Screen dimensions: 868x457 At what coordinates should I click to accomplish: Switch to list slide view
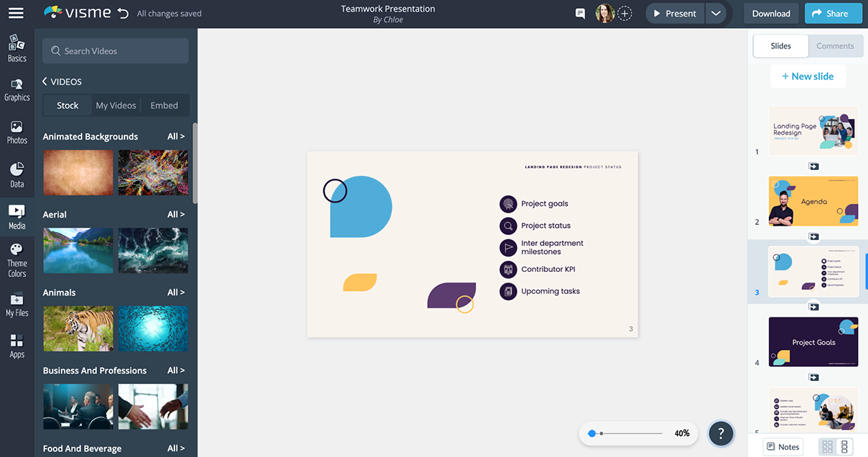[843, 447]
